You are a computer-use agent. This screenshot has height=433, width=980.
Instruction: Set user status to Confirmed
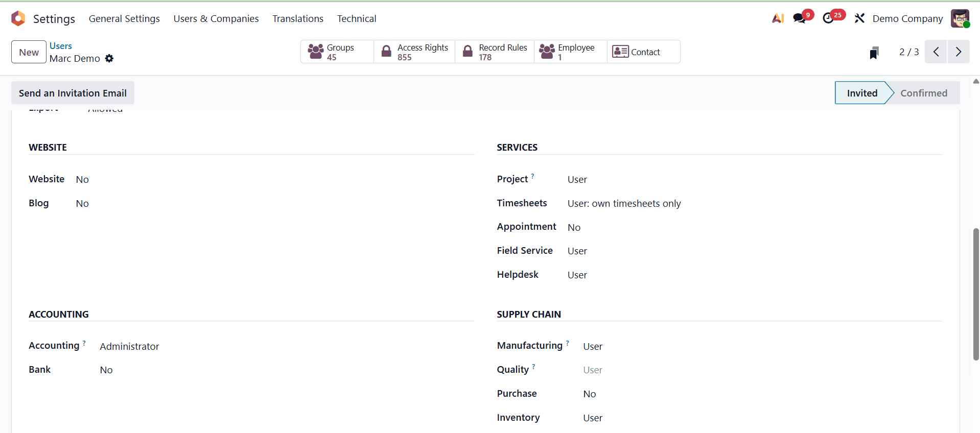924,93
